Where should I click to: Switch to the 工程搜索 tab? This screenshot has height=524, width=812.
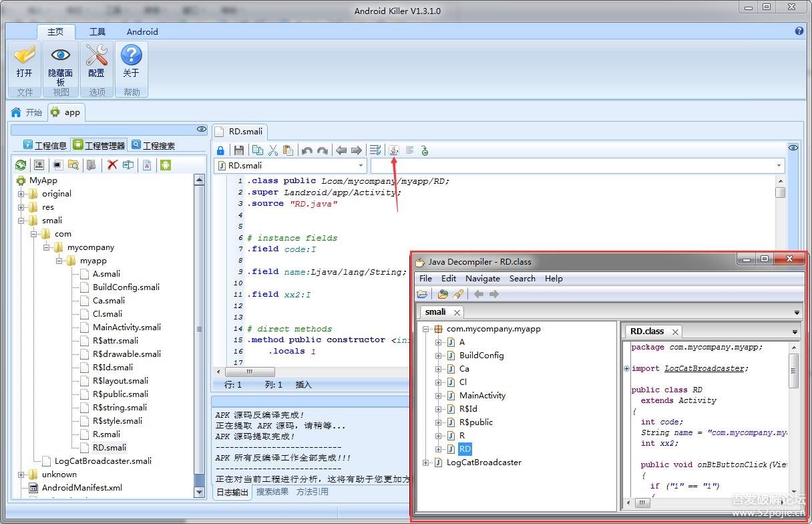click(x=154, y=145)
